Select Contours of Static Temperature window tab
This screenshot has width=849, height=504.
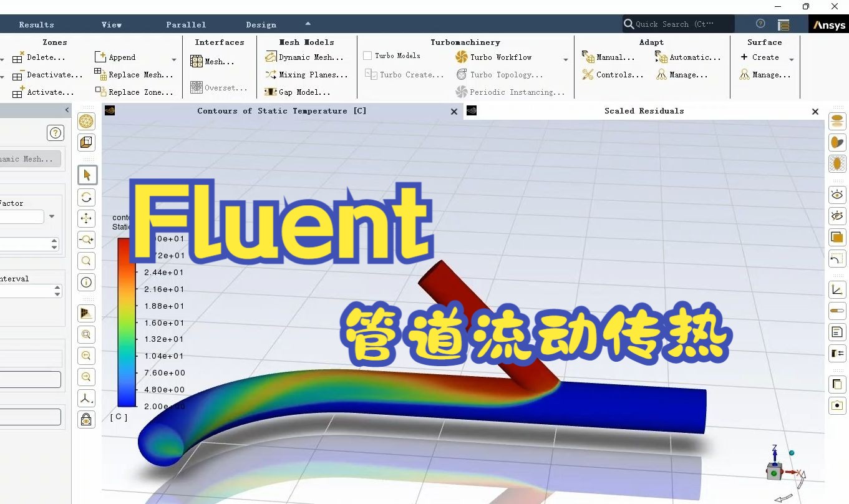282,111
